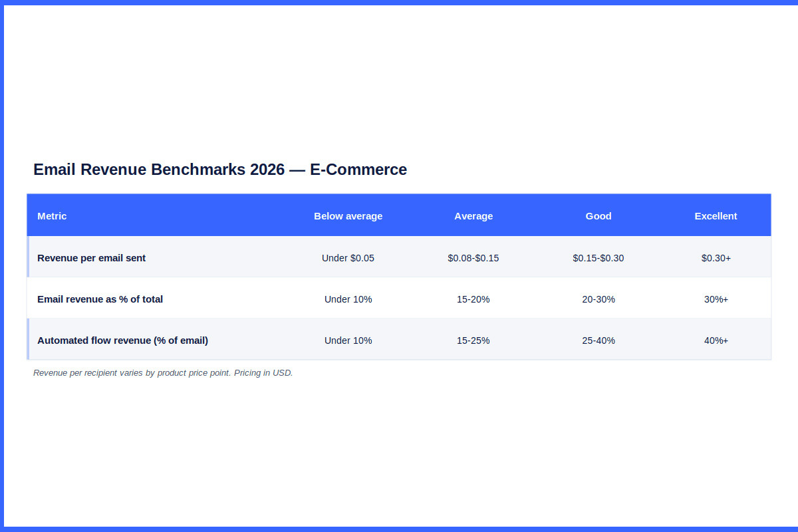
Task: Click the $0.08-$0.15 cell
Action: (x=473, y=257)
